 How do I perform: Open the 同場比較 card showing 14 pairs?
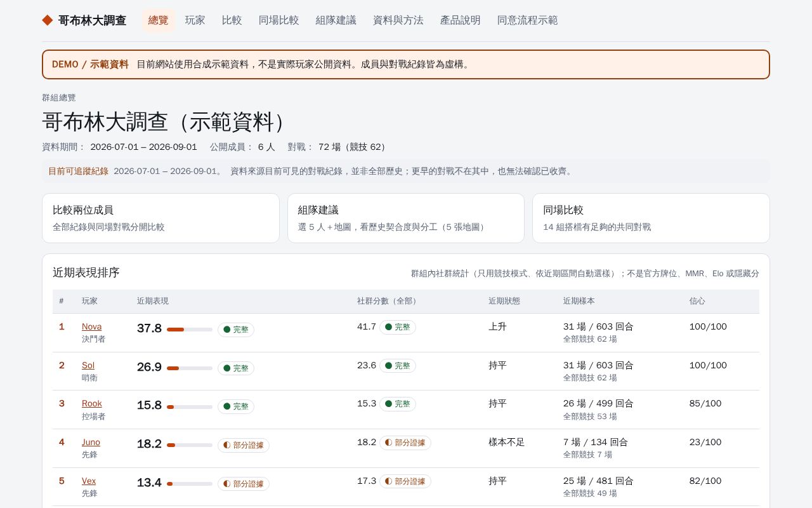[x=651, y=218]
